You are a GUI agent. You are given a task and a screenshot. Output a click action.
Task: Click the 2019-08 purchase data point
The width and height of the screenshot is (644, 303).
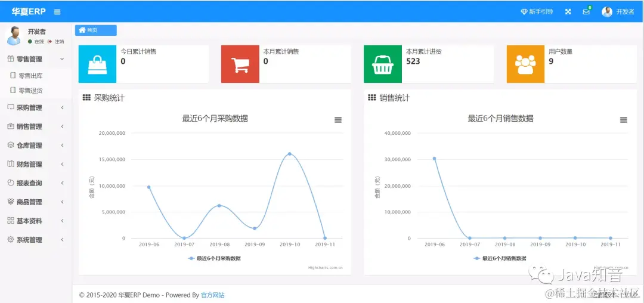219,205
